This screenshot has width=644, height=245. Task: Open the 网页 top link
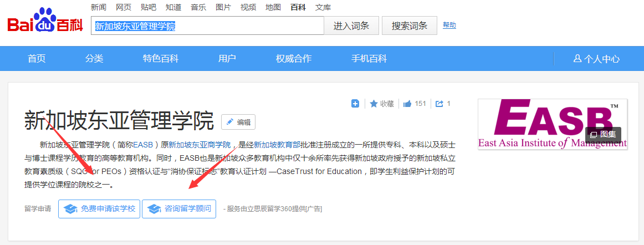[x=124, y=7]
